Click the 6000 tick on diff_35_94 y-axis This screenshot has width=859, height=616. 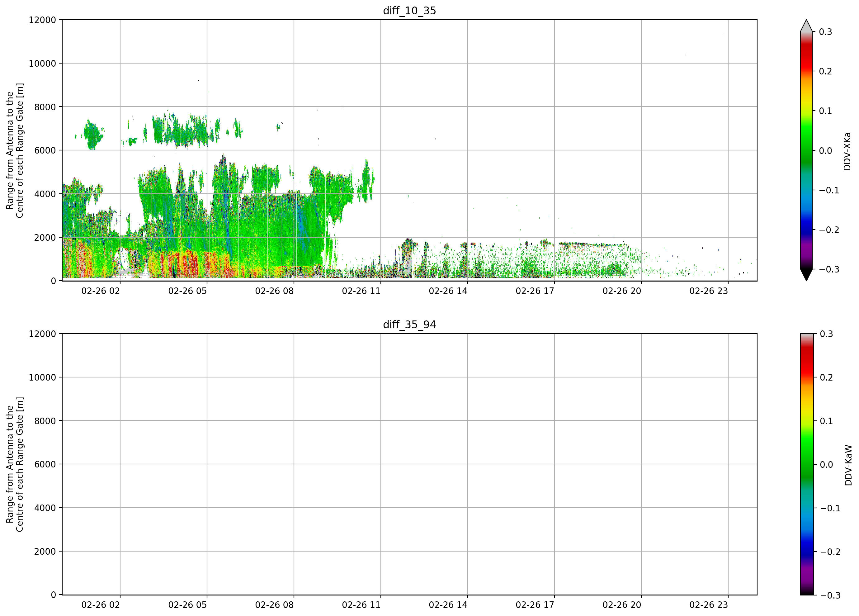(x=45, y=464)
